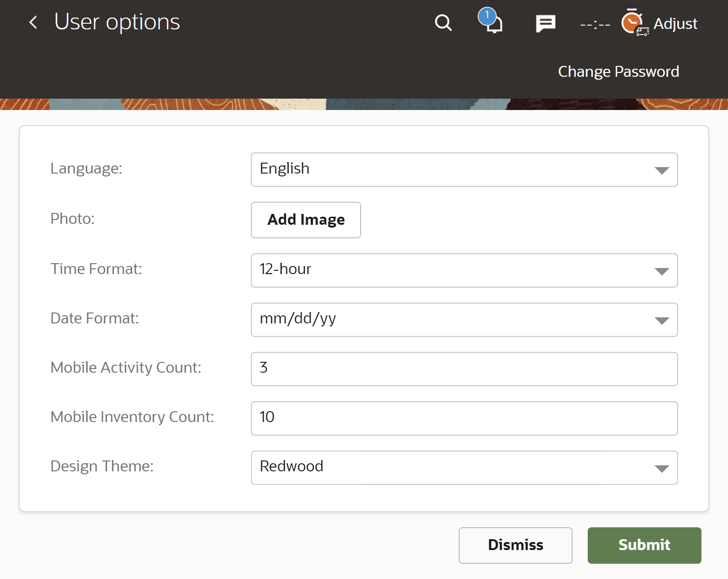Viewport: 728px width, 579px height.
Task: Click the User options page title
Action: point(117,22)
